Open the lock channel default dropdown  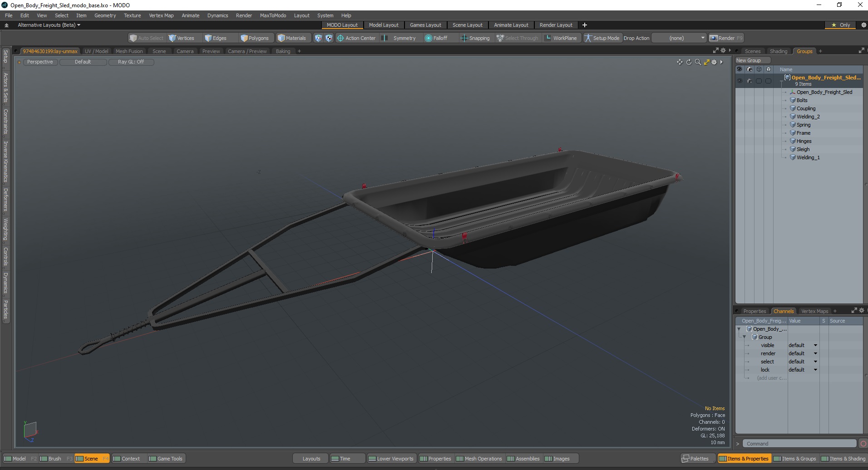tap(803, 370)
